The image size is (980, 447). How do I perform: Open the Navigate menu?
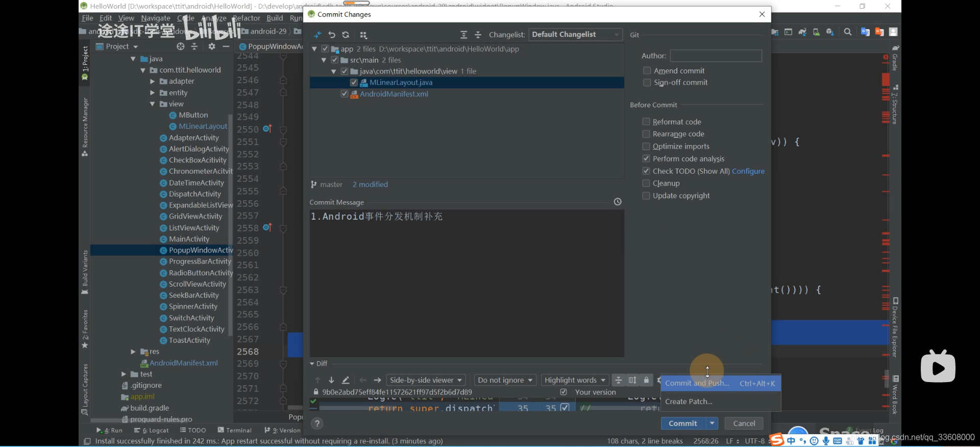tap(156, 18)
